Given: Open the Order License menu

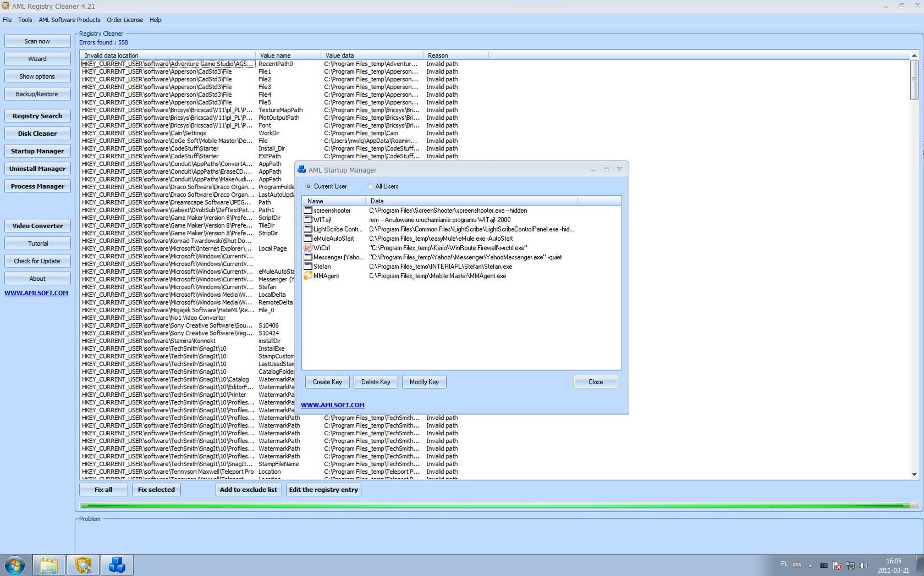Looking at the screenshot, I should [x=125, y=20].
